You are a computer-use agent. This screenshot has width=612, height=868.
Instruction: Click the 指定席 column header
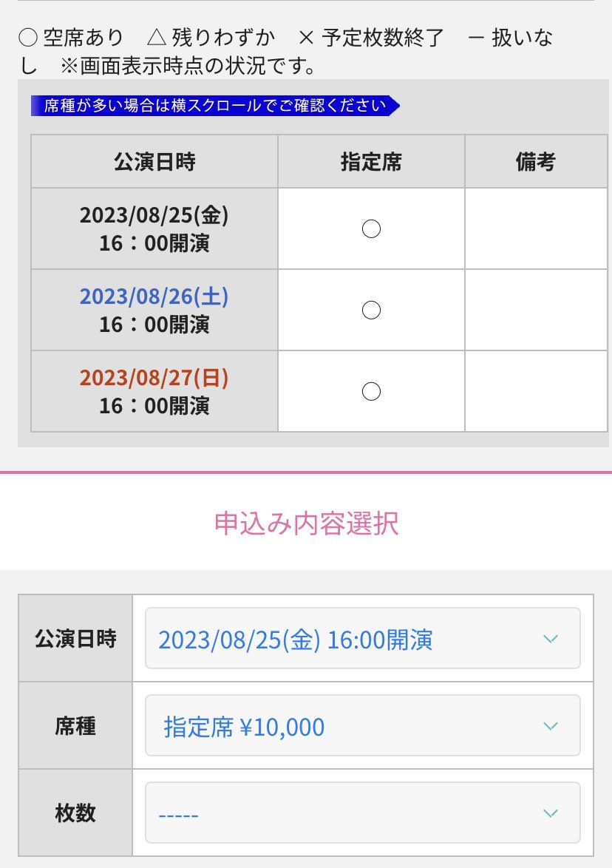point(371,162)
